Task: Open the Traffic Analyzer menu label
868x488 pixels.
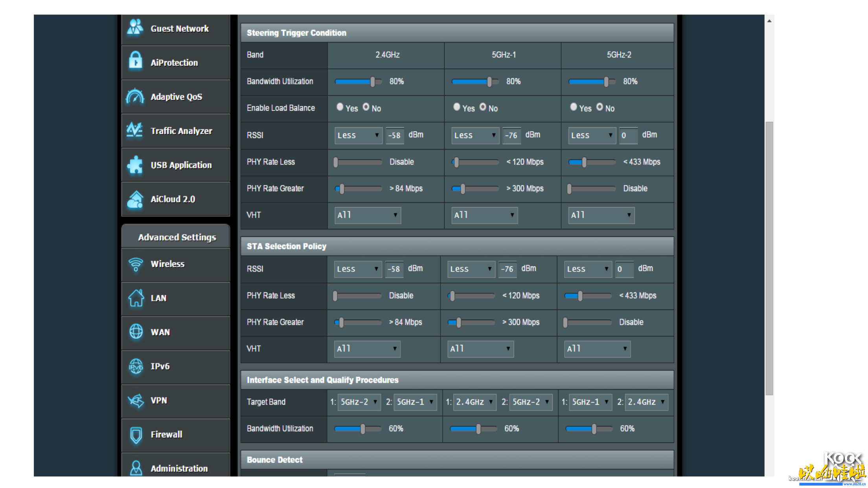Action: point(181,131)
